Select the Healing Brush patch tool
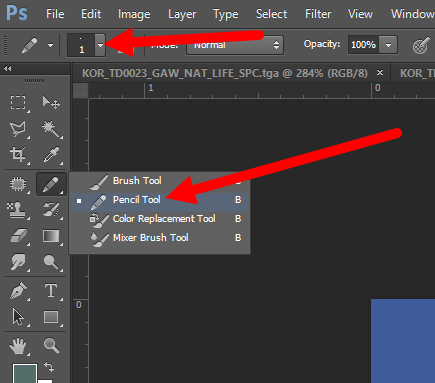This screenshot has width=435, height=383. (x=18, y=184)
